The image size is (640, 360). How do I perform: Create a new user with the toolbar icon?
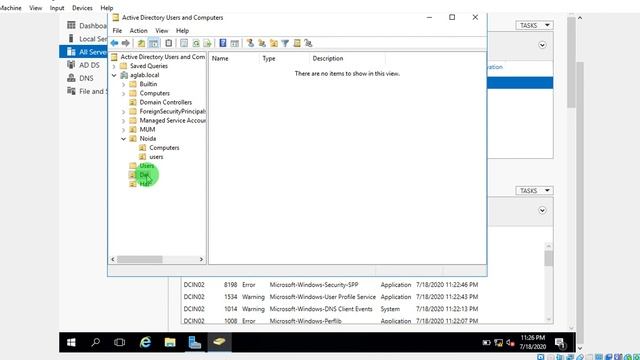(x=250, y=43)
